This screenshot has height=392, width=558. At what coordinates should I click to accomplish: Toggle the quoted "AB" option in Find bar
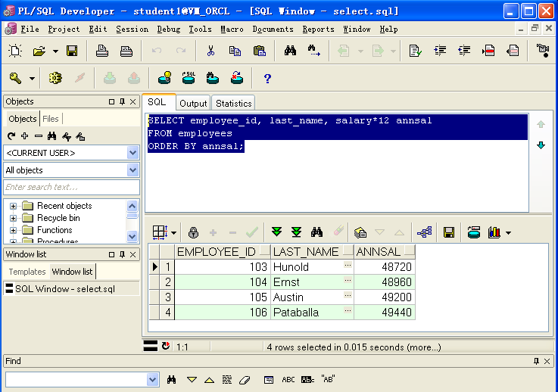(x=328, y=379)
